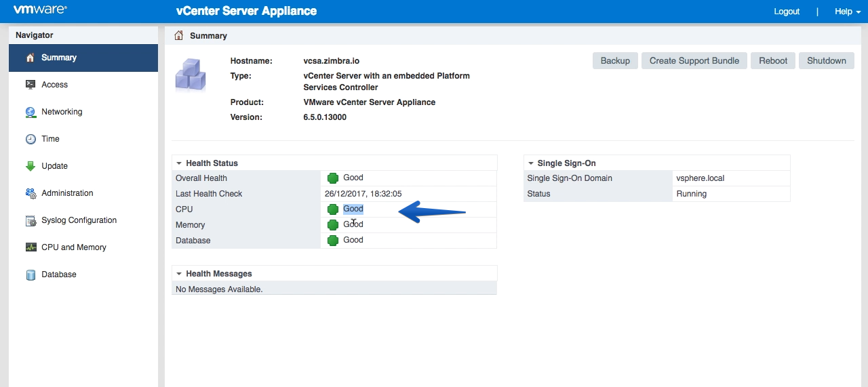Click the Database green health status icon
The image size is (868, 387).
[x=333, y=241]
